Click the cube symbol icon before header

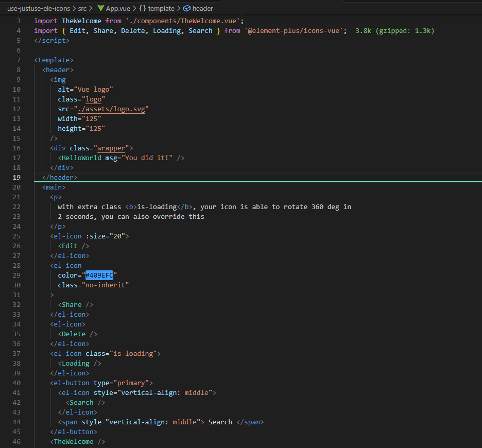click(x=186, y=8)
